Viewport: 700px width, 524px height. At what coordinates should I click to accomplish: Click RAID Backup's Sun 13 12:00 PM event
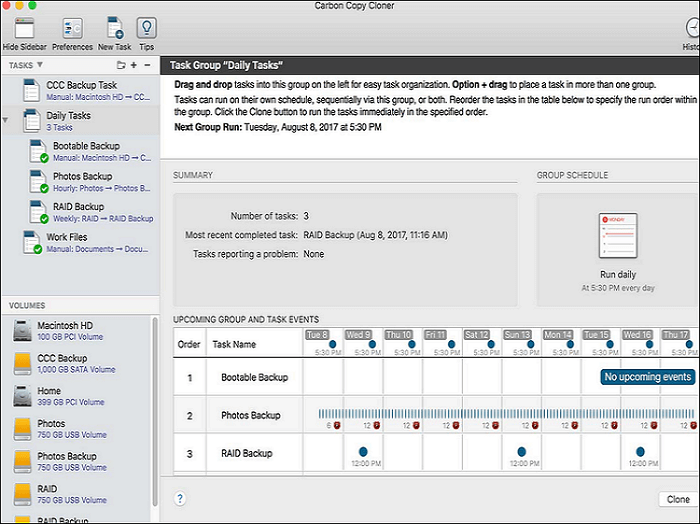pyautogui.click(x=521, y=451)
